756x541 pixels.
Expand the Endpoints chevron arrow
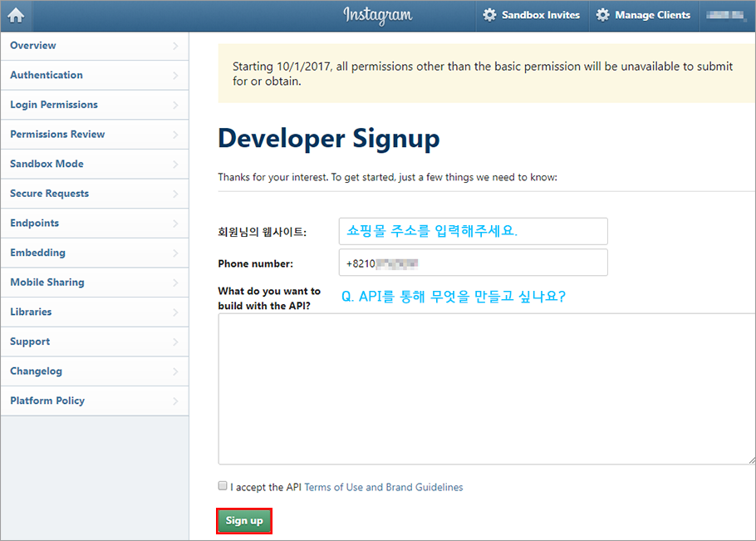tap(175, 224)
